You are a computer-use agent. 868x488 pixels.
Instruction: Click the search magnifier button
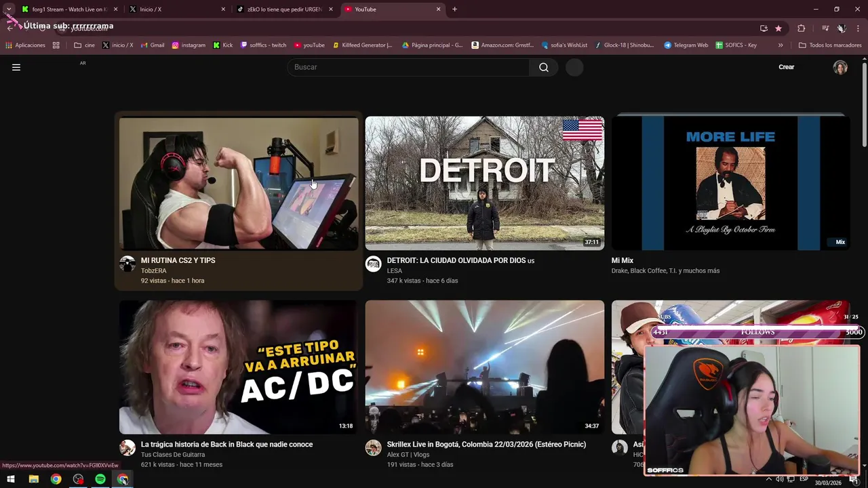pos(544,67)
